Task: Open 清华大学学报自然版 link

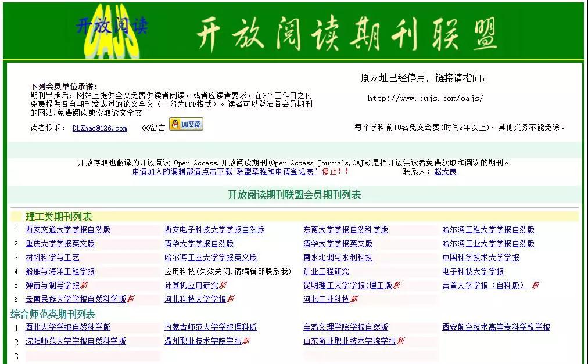Action: (199, 243)
